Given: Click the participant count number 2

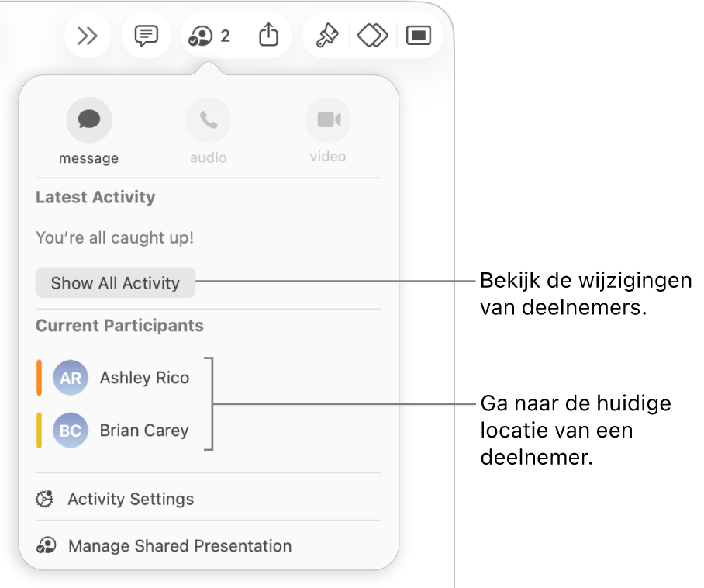Looking at the screenshot, I should click(x=226, y=36).
